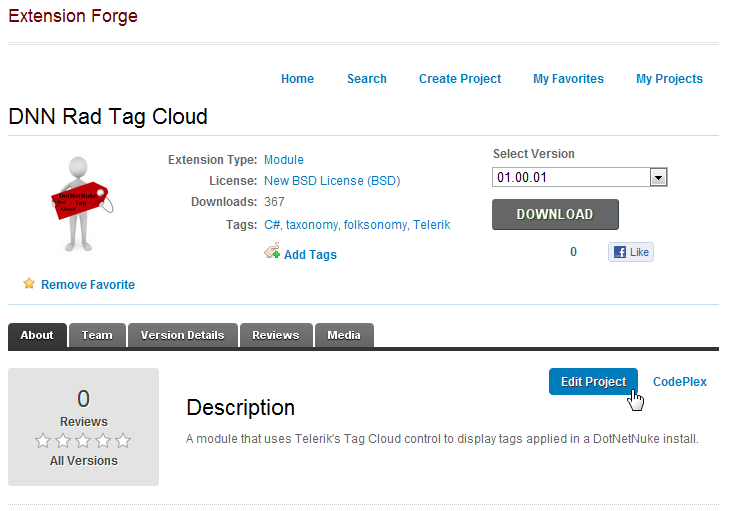Screen dimensions: 735x516
Task: Click the Facebook logo on the Like button
Action: click(x=620, y=252)
